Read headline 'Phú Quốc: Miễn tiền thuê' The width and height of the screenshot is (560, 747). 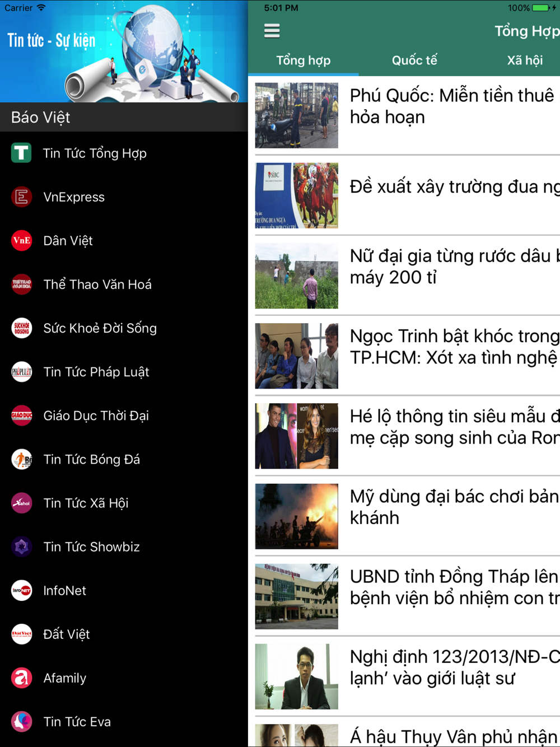(x=455, y=106)
